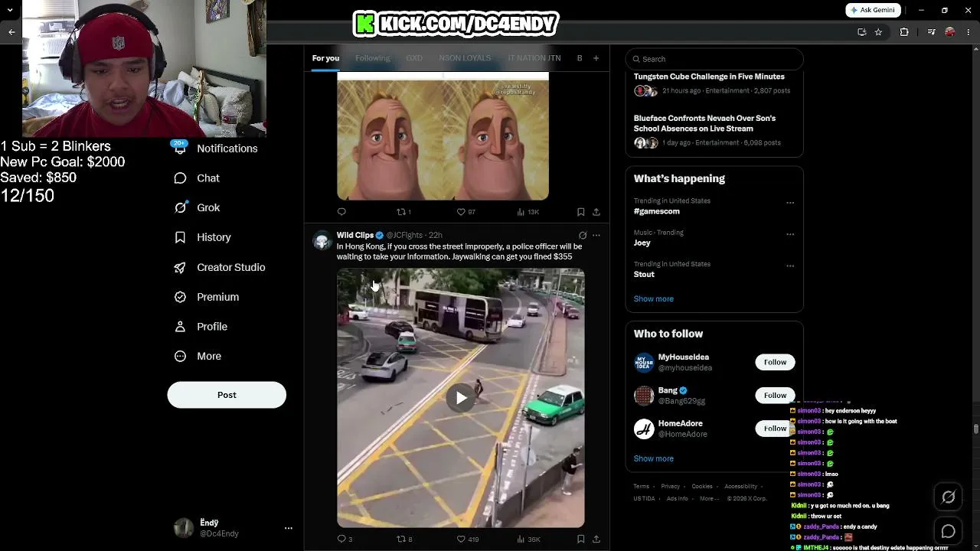Share the Mr. Incredible meme post
The image size is (980, 551).
(596, 212)
